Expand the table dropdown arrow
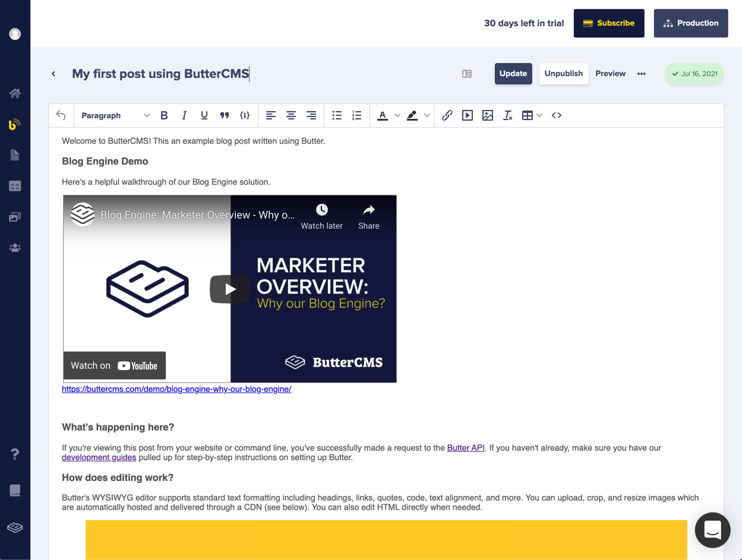Screen dimensions: 742x560 [539, 115]
